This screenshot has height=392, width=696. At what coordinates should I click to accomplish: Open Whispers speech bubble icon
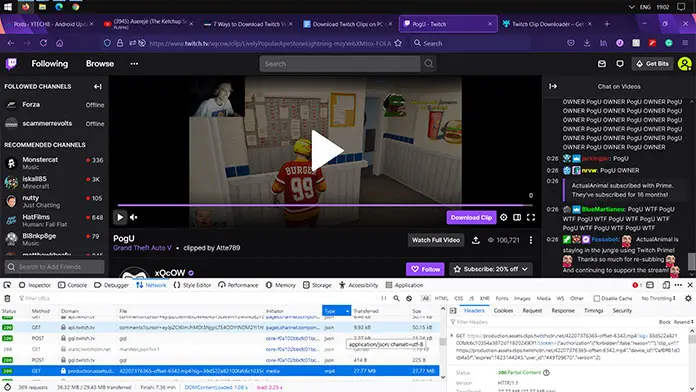[x=620, y=64]
